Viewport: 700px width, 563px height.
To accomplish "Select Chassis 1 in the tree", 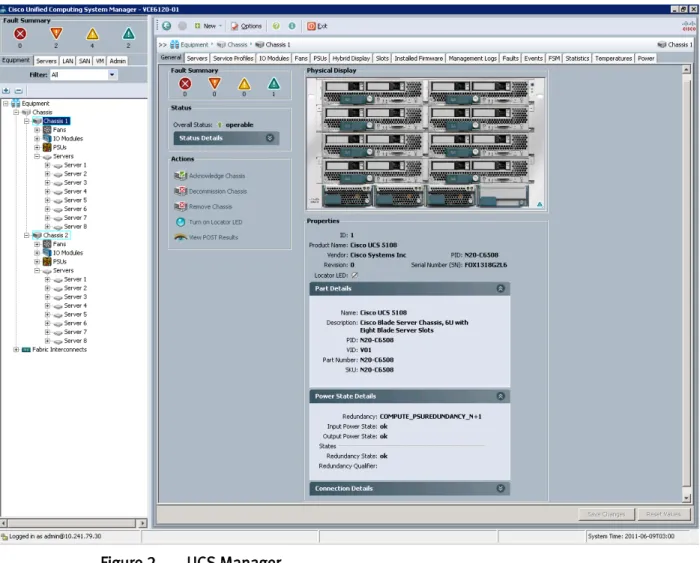I will 56,121.
